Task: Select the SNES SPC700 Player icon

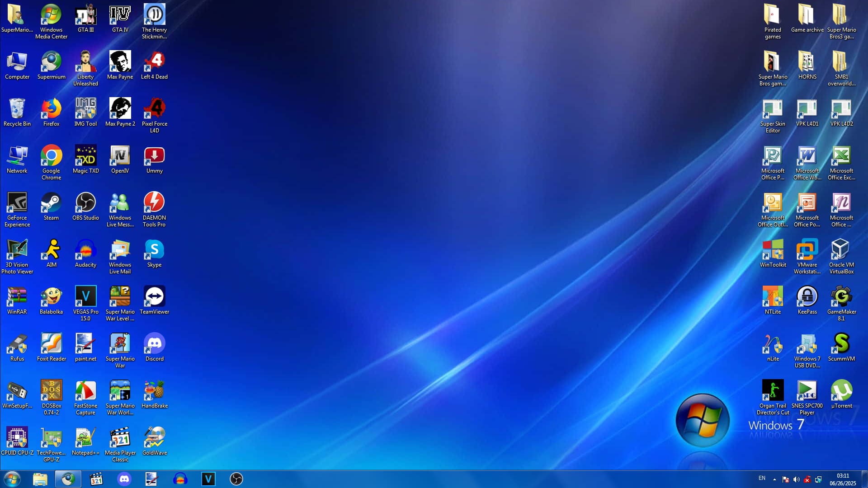Action: point(807,398)
